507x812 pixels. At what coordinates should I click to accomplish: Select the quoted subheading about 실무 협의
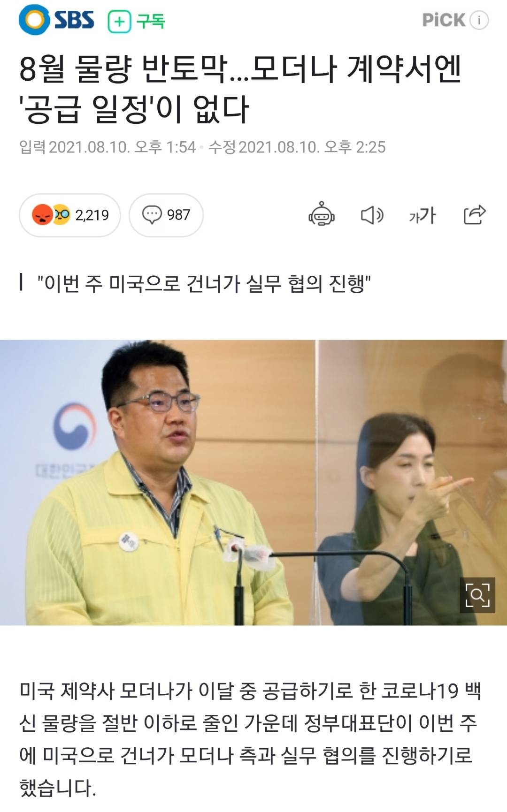[204, 284]
